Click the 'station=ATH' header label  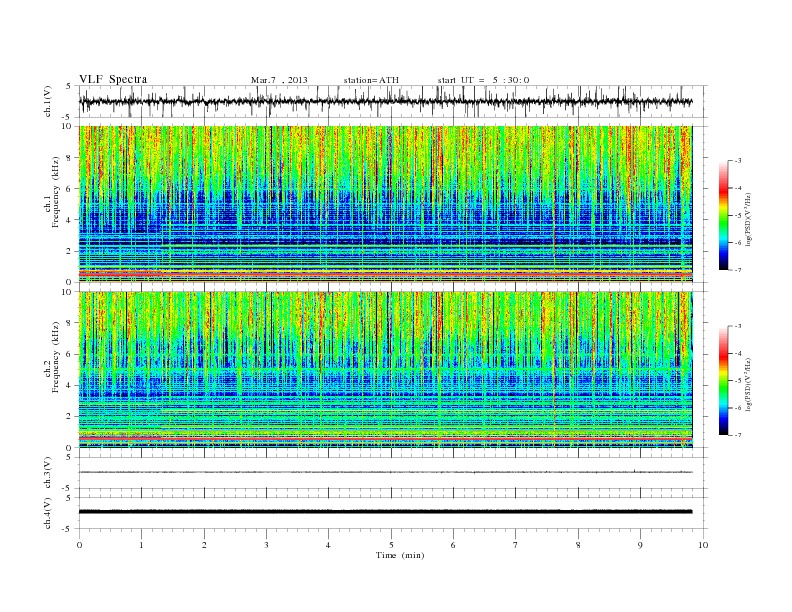(371, 80)
